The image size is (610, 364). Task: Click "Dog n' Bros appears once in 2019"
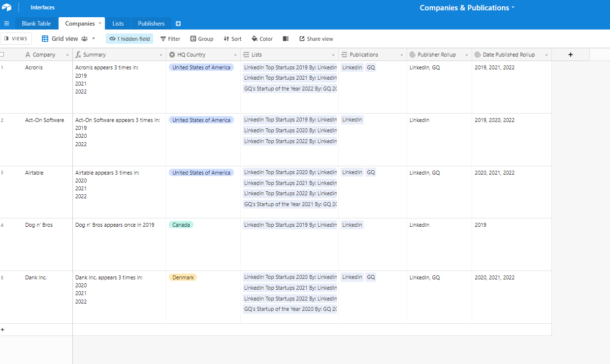[x=115, y=225]
